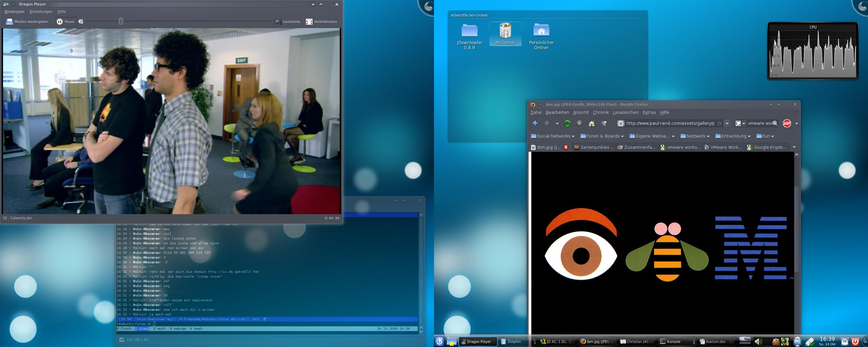This screenshot has height=347, width=868.
Task: Open the Einstellungen menu in Dragon Player
Action: click(x=41, y=12)
